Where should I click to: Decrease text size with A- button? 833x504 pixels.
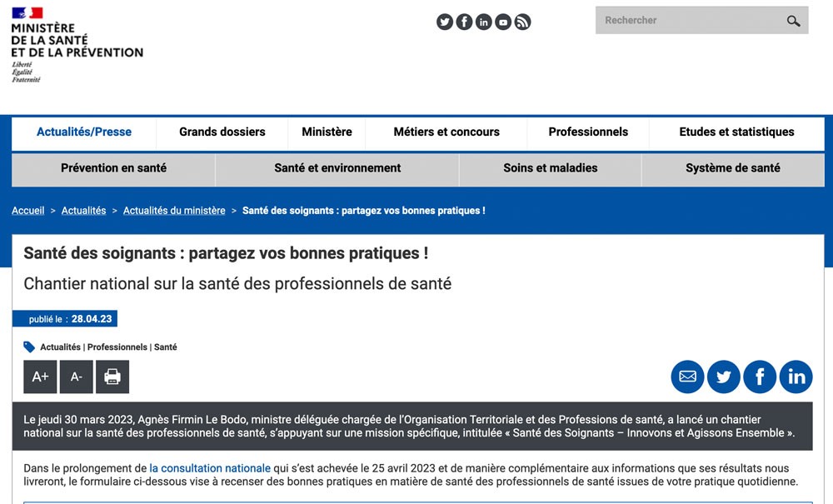(77, 377)
